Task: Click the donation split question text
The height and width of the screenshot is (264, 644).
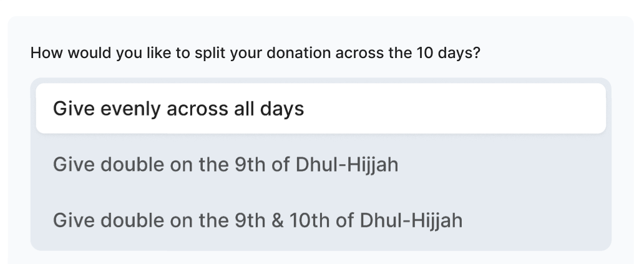Action: [x=255, y=53]
